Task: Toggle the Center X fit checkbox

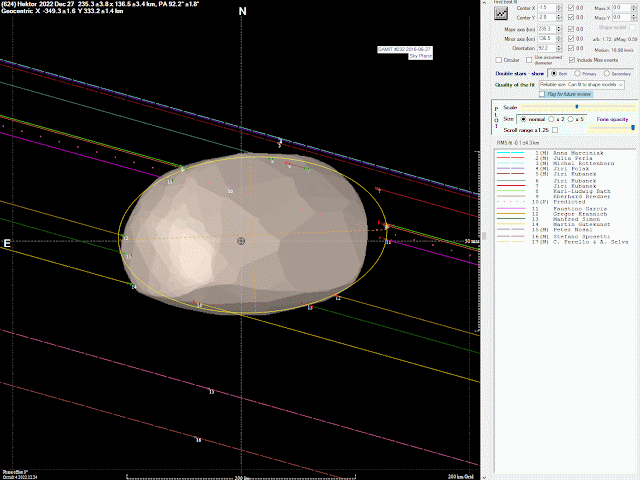Action: [x=571, y=8]
